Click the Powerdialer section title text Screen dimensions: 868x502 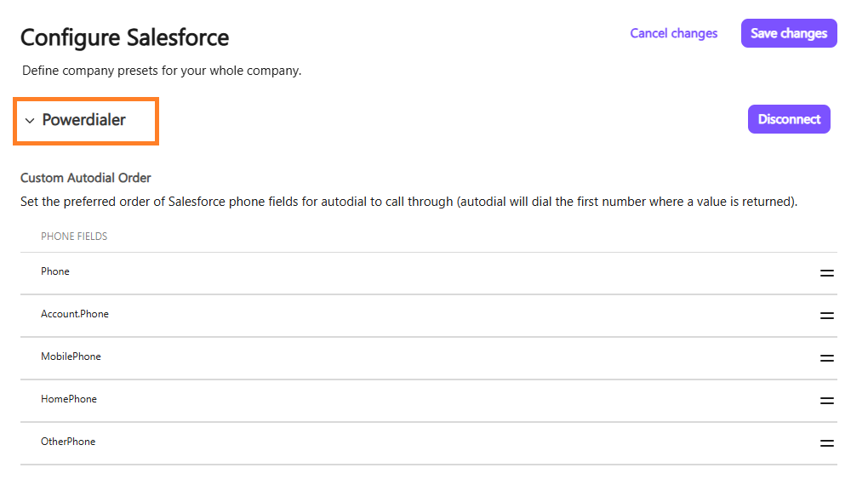click(x=84, y=120)
